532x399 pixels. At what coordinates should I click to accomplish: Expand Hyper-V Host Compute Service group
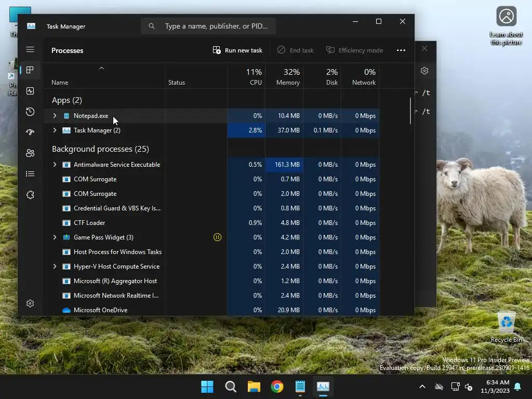[55, 267]
